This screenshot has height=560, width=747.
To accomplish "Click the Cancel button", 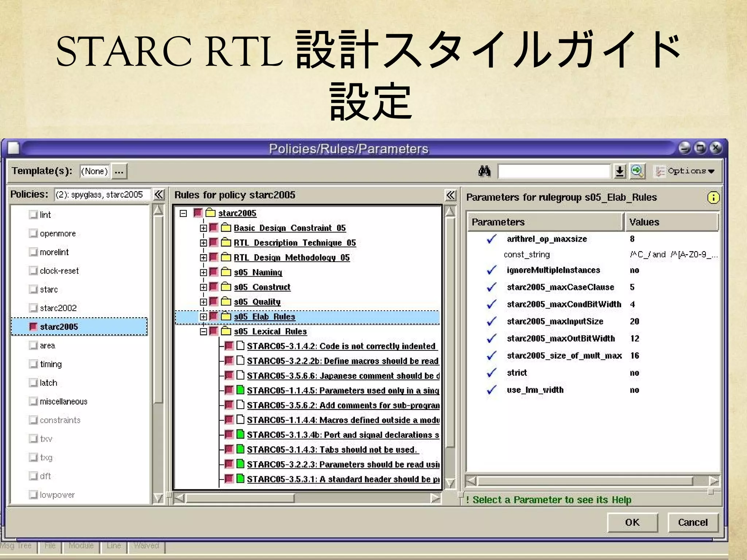I will coord(693,522).
